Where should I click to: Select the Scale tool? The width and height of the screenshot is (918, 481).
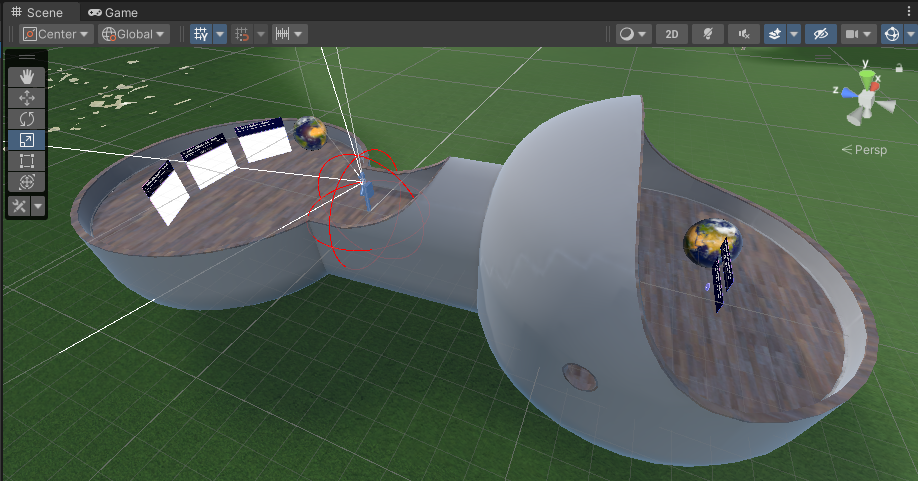click(x=26, y=140)
